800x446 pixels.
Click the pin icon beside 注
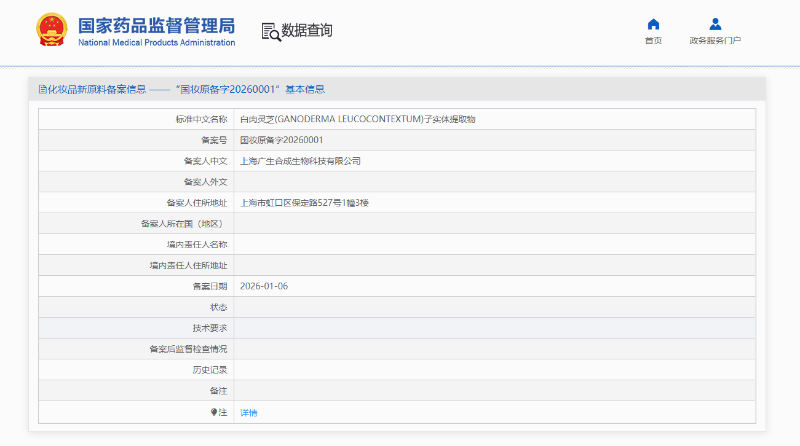[213, 412]
